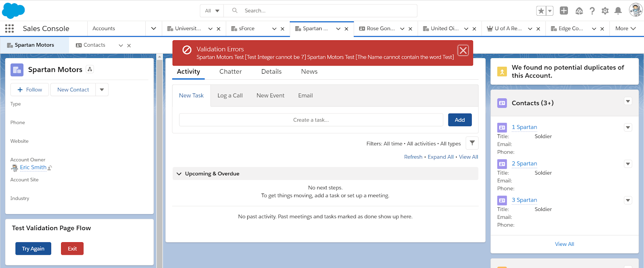Switch to the News tab
Screen dimensions: 644x268
309,72
